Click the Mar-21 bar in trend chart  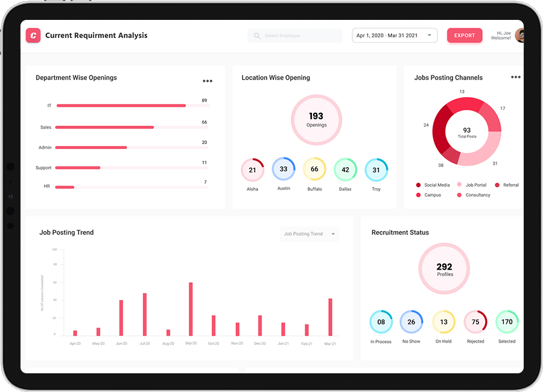click(x=331, y=317)
